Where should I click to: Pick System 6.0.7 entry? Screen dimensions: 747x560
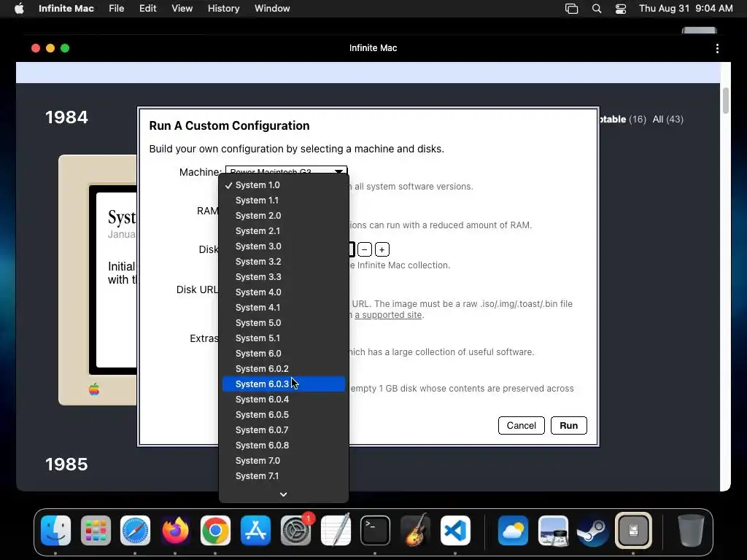click(x=284, y=430)
